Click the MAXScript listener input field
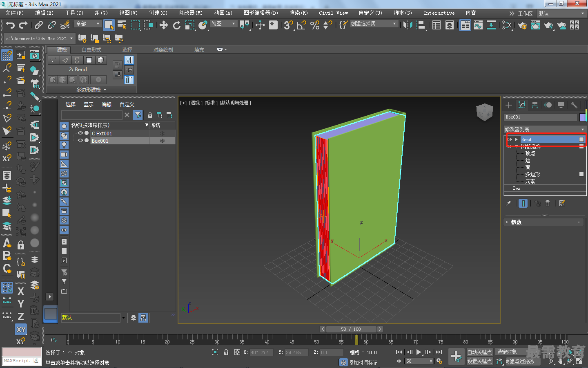The image size is (588, 368). pos(22,361)
